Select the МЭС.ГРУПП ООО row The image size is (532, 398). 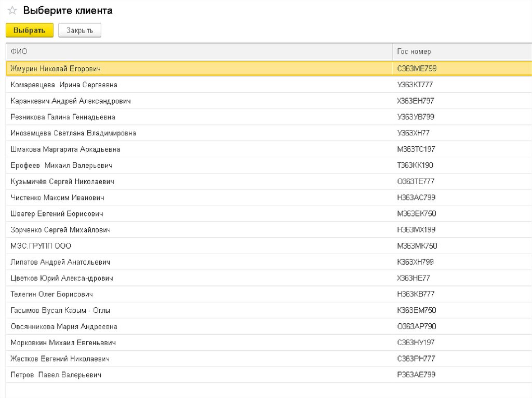pos(41,246)
